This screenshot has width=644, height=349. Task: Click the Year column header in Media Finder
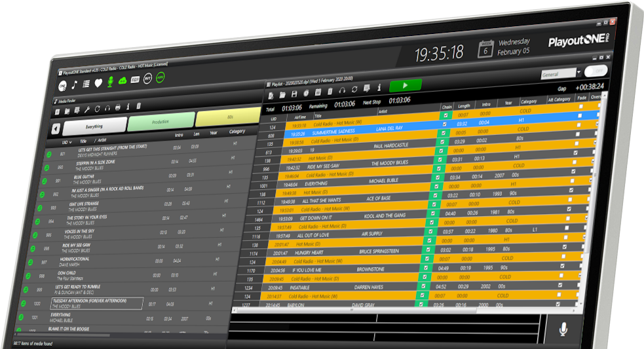214,133
